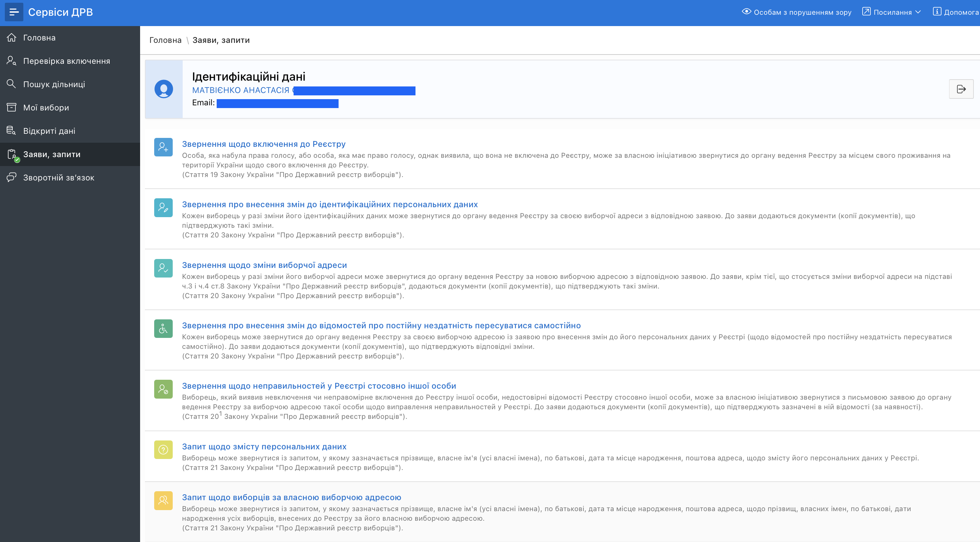Viewport: 980px width, 542px height.
Task: Toggle the hamburger navigation menu button
Action: tap(14, 12)
